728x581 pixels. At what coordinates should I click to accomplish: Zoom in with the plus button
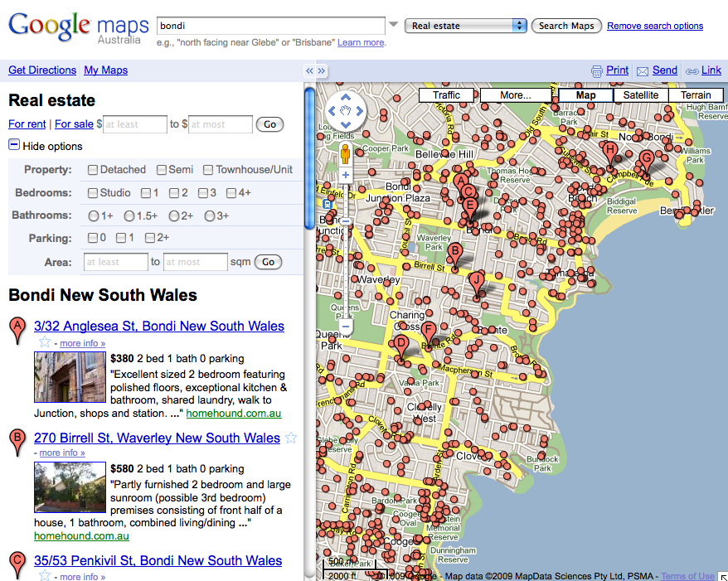click(x=345, y=175)
